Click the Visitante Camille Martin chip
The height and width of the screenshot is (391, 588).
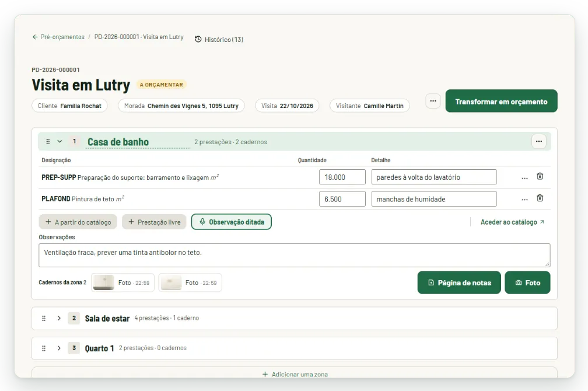370,106
